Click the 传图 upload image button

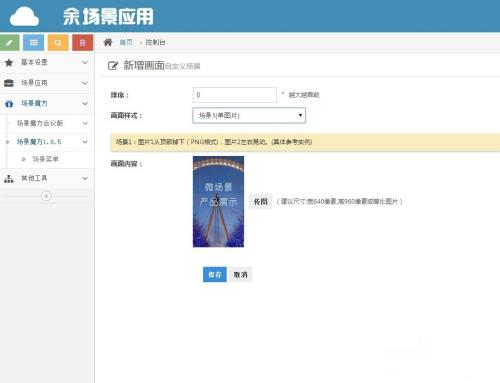tap(261, 201)
